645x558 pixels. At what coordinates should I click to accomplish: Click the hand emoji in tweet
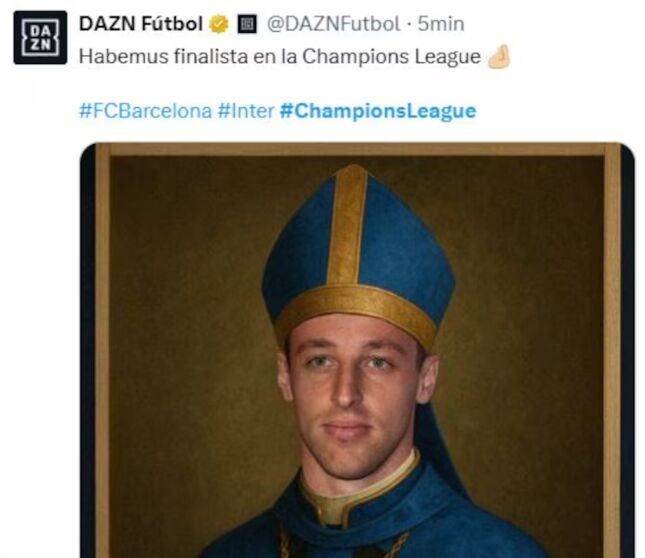click(x=498, y=58)
